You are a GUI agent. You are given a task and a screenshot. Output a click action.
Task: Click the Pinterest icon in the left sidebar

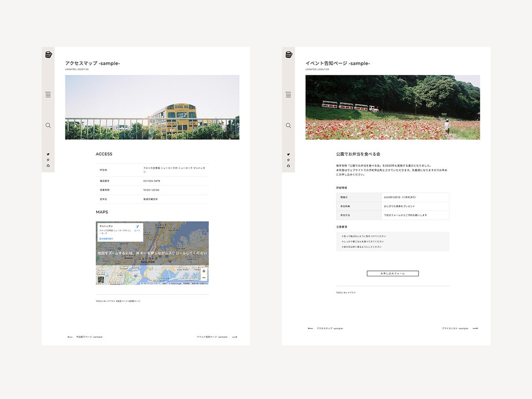tap(48, 160)
